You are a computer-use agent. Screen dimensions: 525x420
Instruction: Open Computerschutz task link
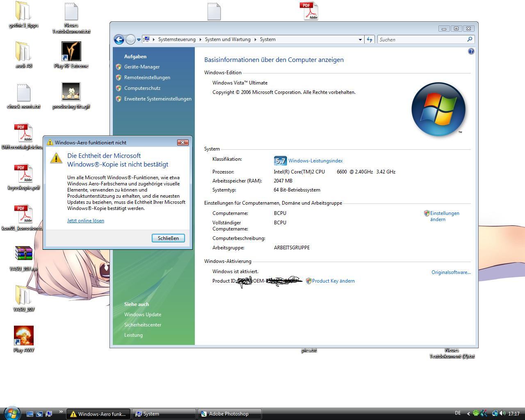[x=142, y=88]
